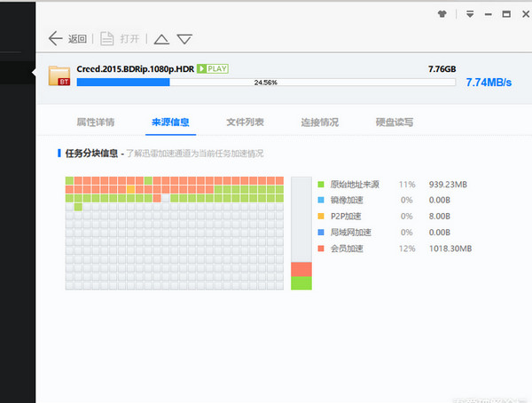Click the BT folder icon of the task

tap(59, 75)
